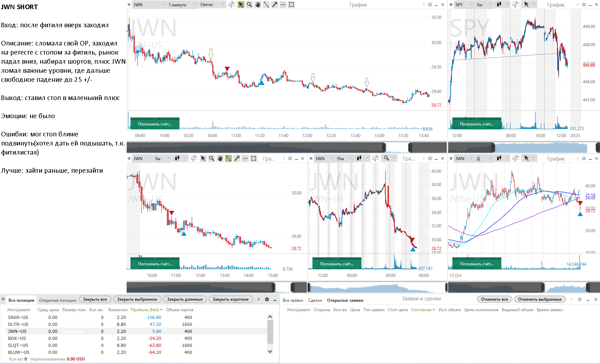The width and height of the screenshot is (600, 364).
Task: Toggle link radio of JWN daily chart
Action: pos(451,158)
